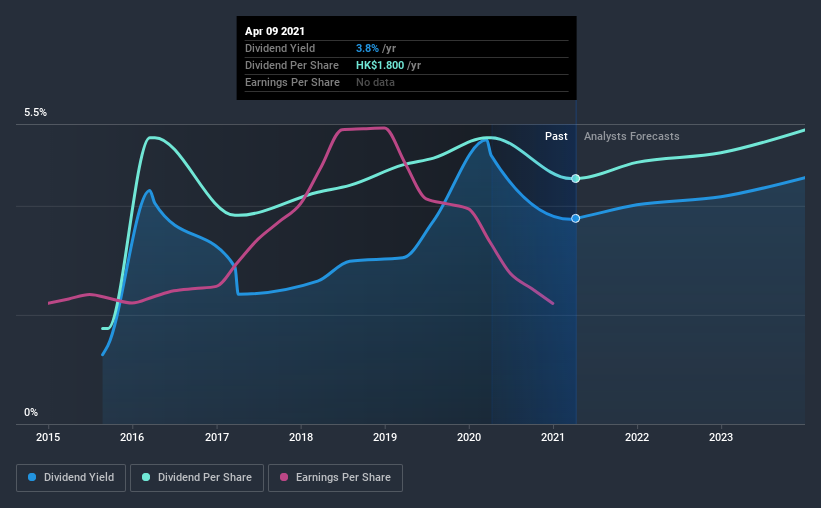Image resolution: width=821 pixels, height=508 pixels.
Task: Click the tooltip Dividend Per Share row label
Action: (x=292, y=65)
